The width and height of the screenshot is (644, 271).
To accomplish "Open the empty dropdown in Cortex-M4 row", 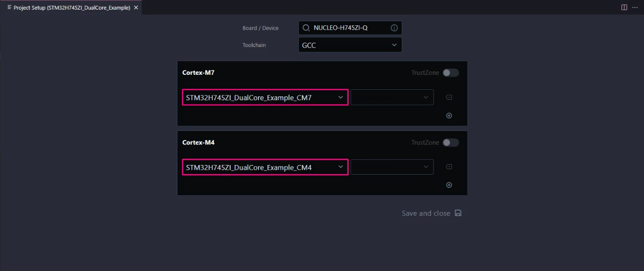I will pos(392,167).
